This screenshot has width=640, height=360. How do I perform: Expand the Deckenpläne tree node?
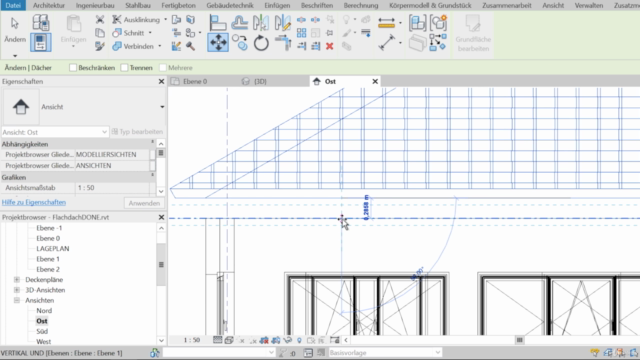(x=17, y=280)
